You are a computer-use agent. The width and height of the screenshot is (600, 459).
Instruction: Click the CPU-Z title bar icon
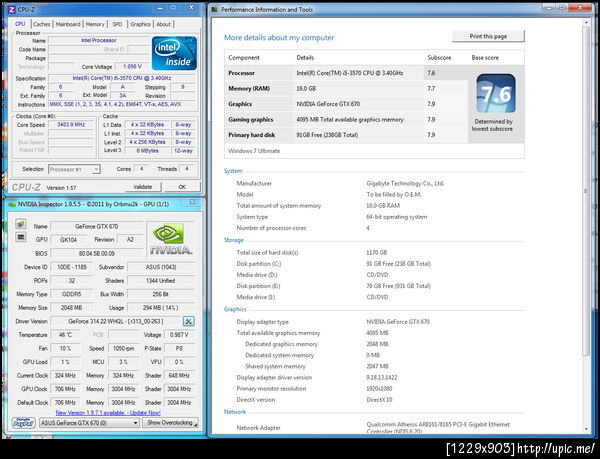pyautogui.click(x=11, y=9)
